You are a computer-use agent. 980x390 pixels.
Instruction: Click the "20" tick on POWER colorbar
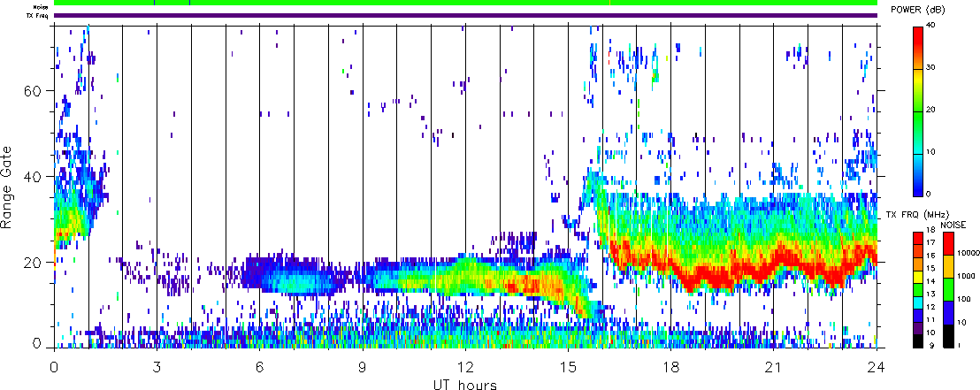930,110
